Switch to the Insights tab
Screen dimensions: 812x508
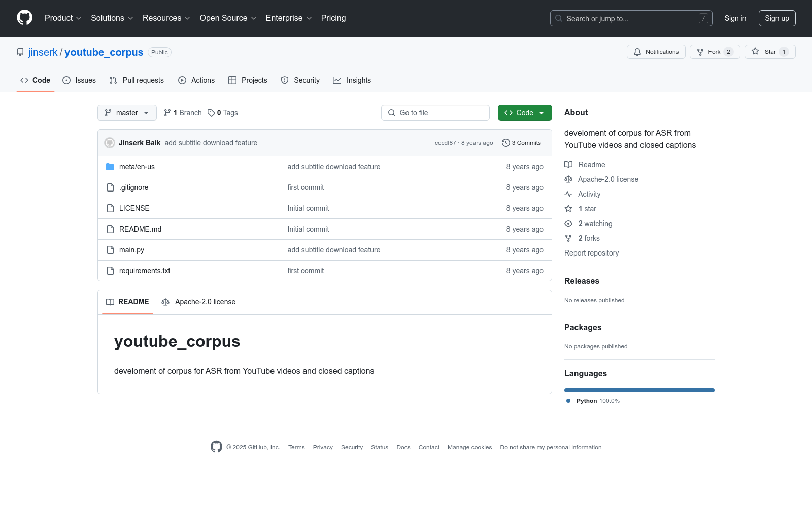coord(352,80)
